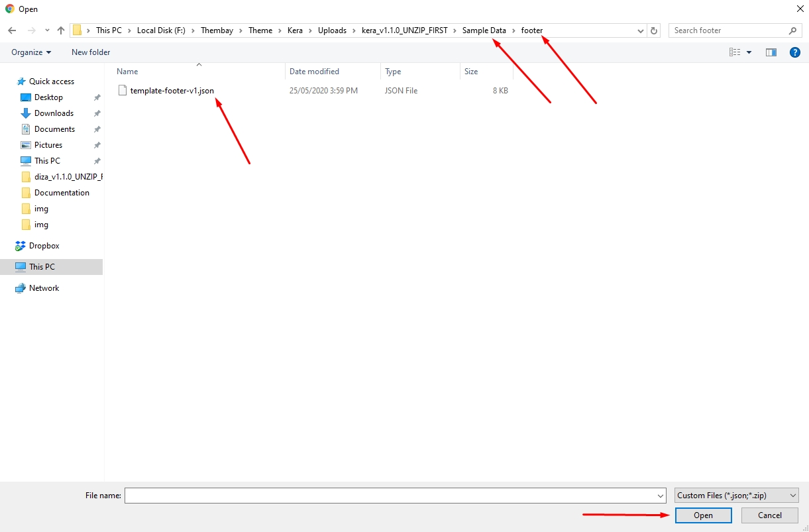Screen dimensions: 809x532
Task: Open the Organize menu
Action: [31, 52]
